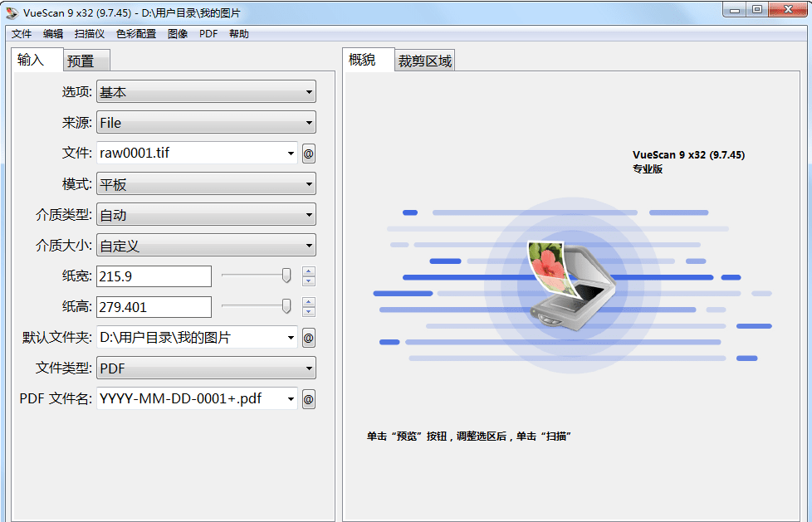This screenshot has width=812, height=522.
Task: Expand the PDF 文件名 combo box arrow
Action: pyautogui.click(x=291, y=398)
